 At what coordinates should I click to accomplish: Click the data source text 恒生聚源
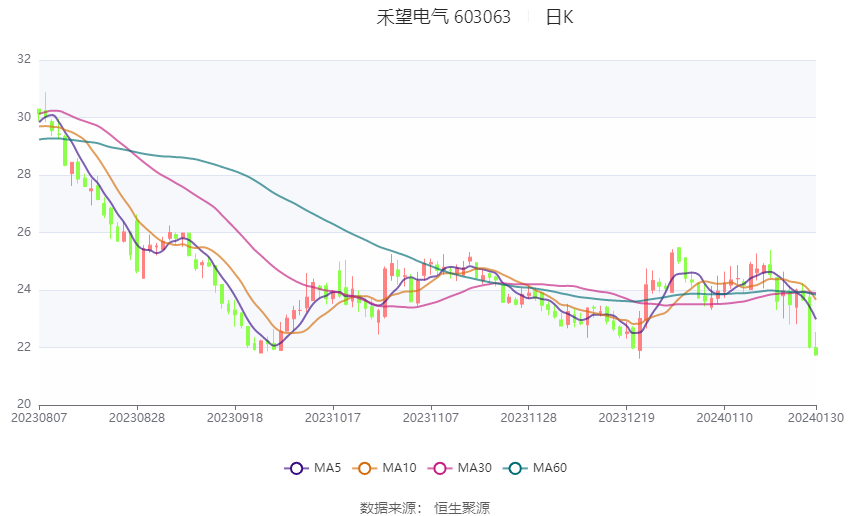(462, 508)
